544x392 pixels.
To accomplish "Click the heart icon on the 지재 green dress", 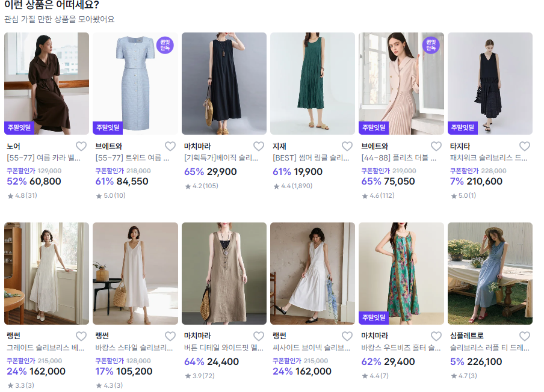I will pos(347,145).
